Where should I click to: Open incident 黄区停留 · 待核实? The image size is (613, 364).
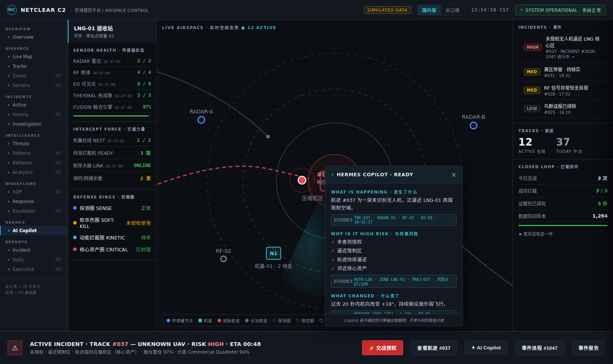point(563,72)
